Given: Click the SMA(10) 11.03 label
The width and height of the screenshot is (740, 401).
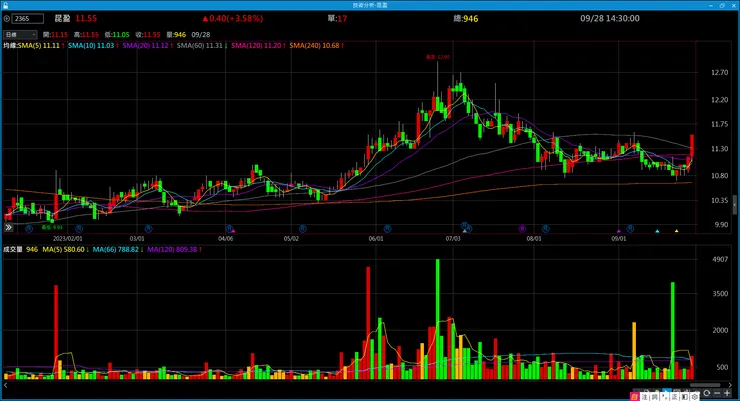Looking at the screenshot, I should [91, 46].
